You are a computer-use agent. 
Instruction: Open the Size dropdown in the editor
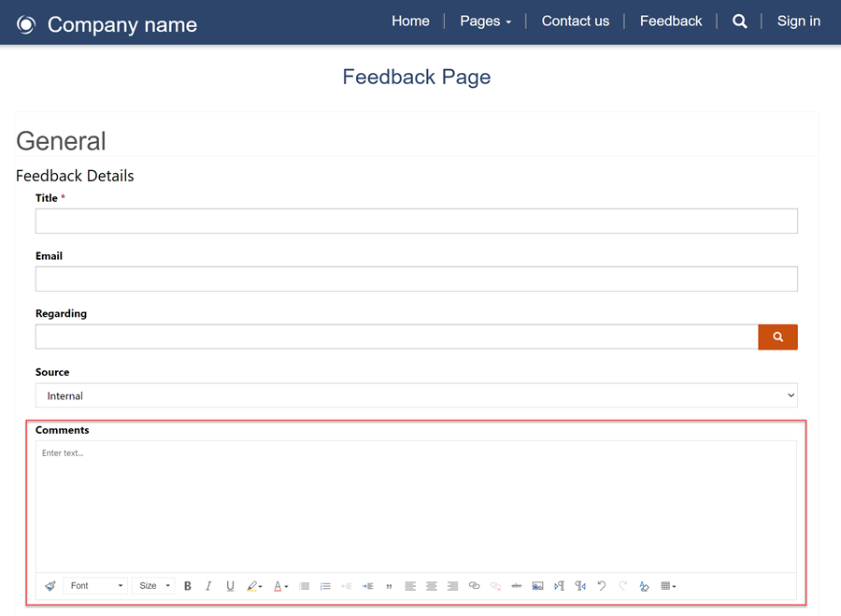pos(152,586)
